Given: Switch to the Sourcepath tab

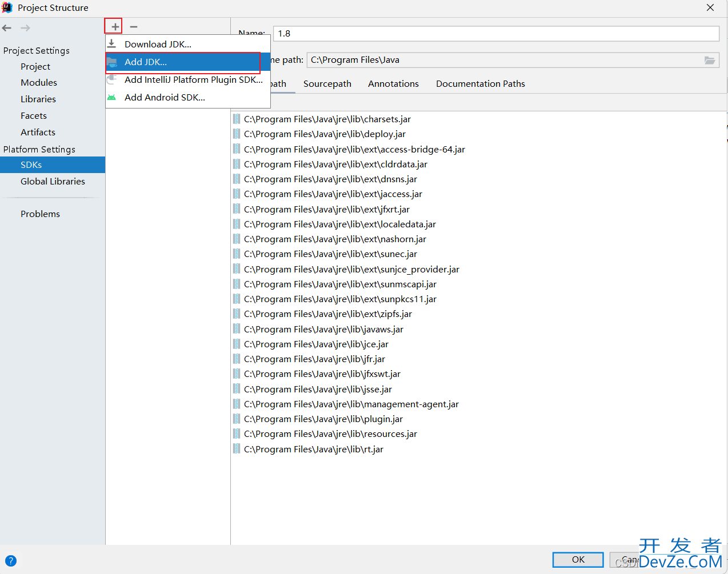Looking at the screenshot, I should pyautogui.click(x=327, y=83).
